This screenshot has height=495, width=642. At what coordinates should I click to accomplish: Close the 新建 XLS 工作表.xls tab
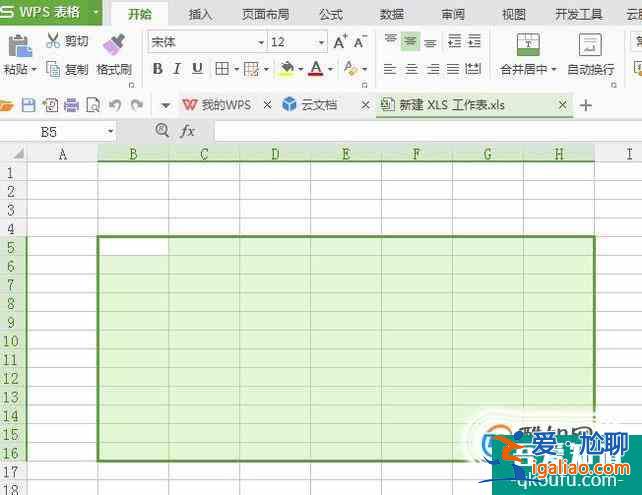[x=563, y=105]
